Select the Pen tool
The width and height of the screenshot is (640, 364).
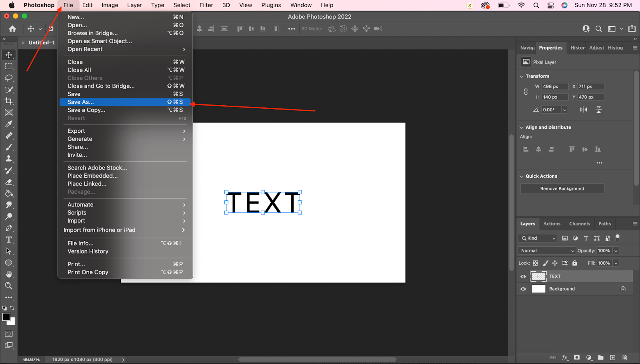(9, 228)
